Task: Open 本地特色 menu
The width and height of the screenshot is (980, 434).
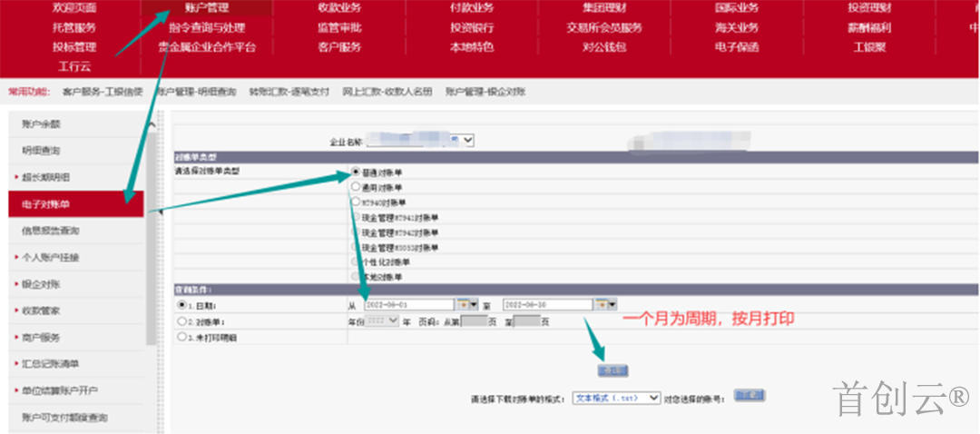Action: click(x=472, y=47)
